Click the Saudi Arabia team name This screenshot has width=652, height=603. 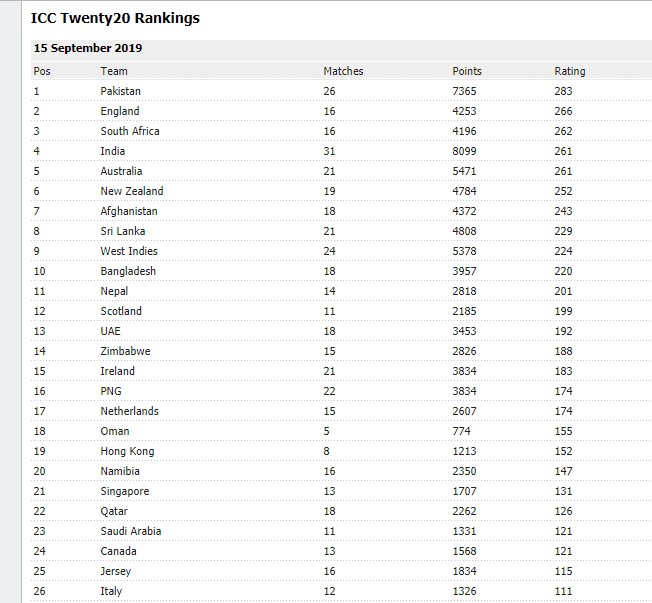(x=131, y=531)
